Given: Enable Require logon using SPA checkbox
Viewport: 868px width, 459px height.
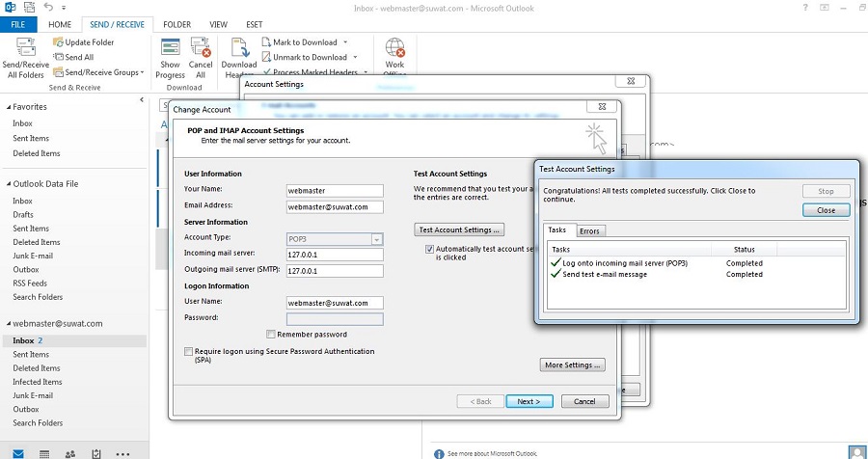Looking at the screenshot, I should tap(188, 352).
